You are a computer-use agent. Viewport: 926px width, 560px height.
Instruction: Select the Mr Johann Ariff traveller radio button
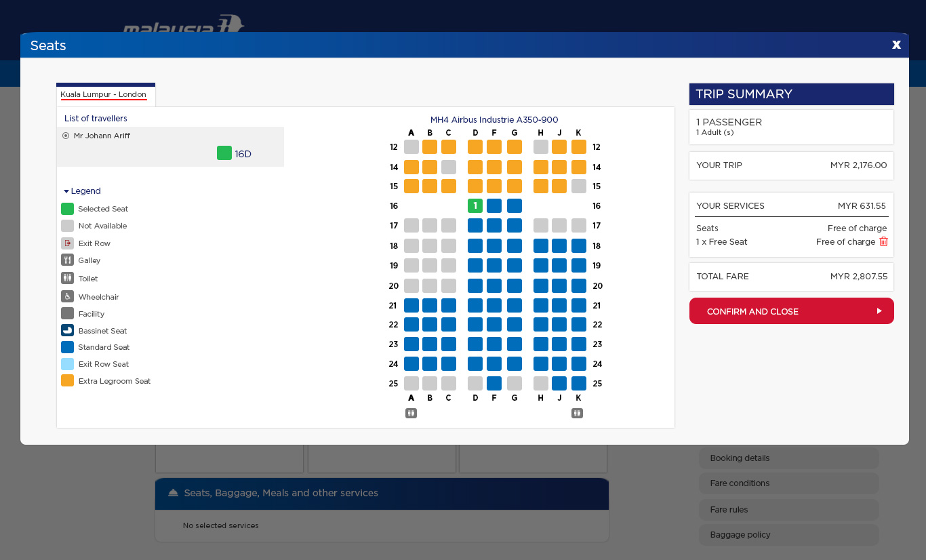pos(66,136)
